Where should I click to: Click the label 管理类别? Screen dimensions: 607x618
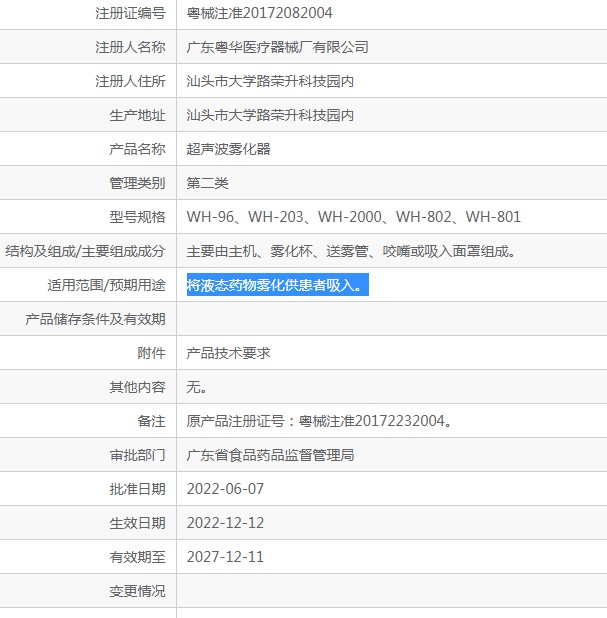pyautogui.click(x=137, y=183)
